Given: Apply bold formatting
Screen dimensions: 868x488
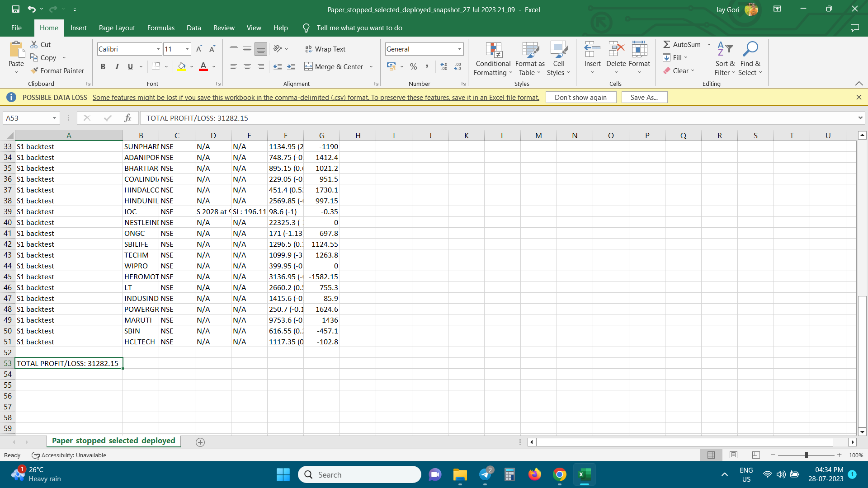Looking at the screenshot, I should 103,66.
